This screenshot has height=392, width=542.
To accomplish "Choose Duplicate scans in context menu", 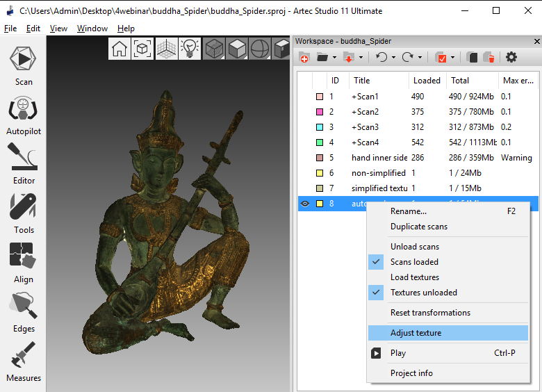I will (x=448, y=227).
